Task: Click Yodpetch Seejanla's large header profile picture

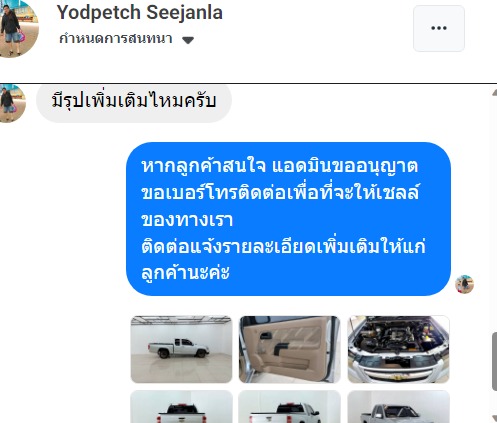Action: [17, 28]
